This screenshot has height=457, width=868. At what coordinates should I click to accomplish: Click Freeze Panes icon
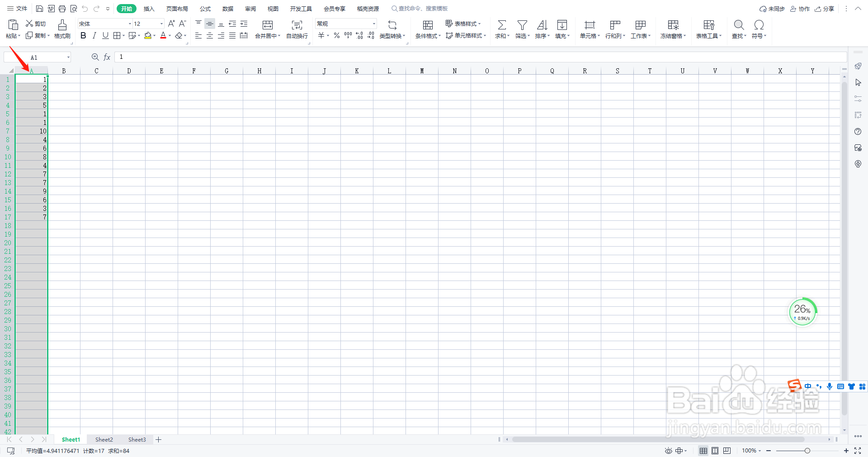point(673,25)
